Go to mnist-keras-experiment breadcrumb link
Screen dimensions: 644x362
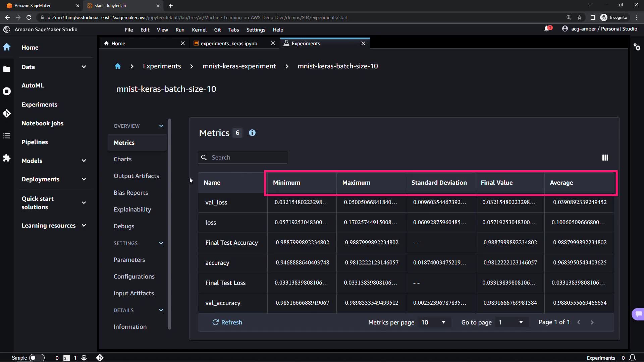click(x=239, y=66)
